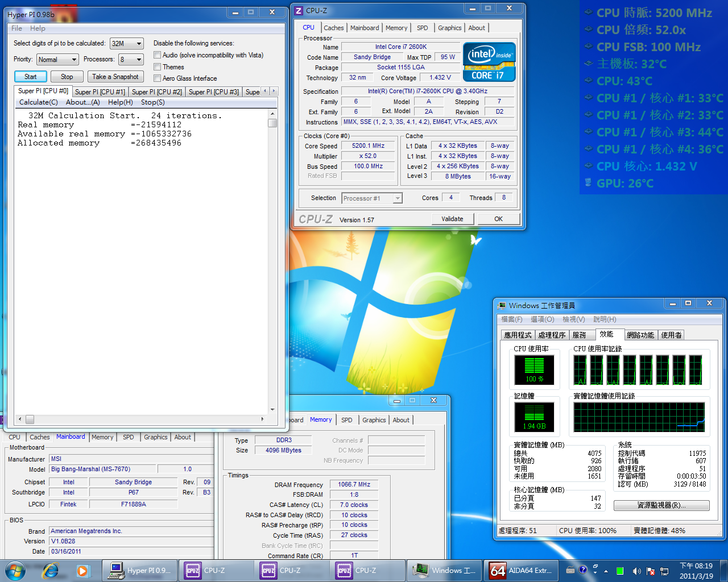Click the blue help tray icon
The image size is (728, 582).
click(583, 569)
